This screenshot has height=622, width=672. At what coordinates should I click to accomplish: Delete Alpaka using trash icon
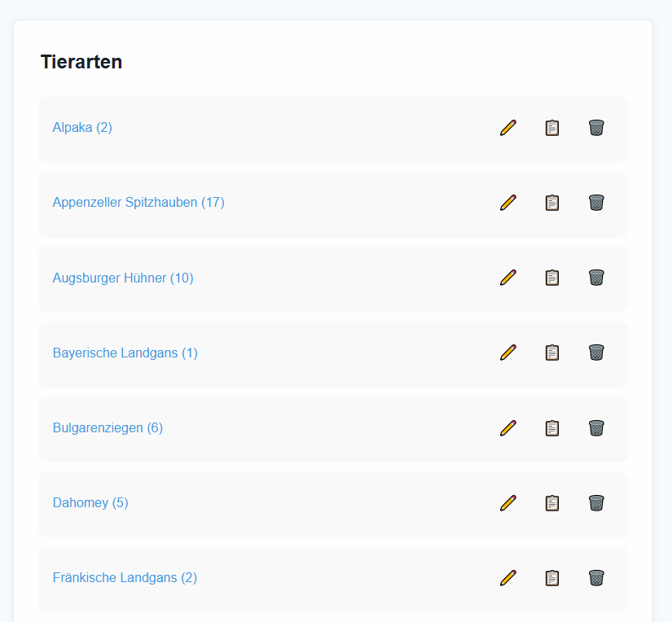pyautogui.click(x=596, y=128)
